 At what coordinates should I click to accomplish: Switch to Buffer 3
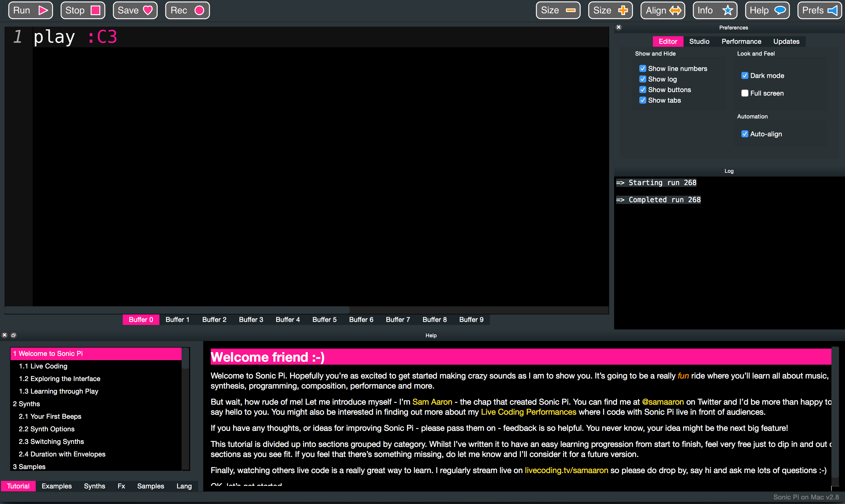251,320
